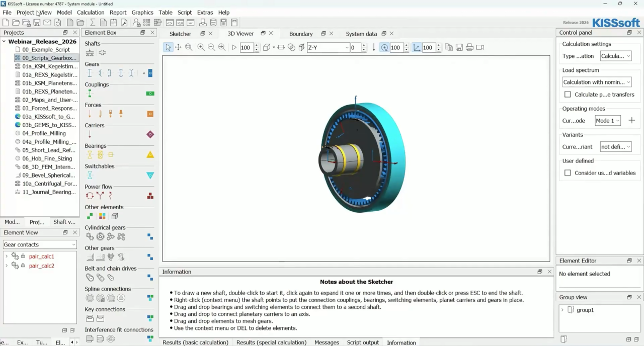Click the Save (floppy disk) toolbar icon
Image resolution: width=644 pixels, height=346 pixels.
point(37,23)
